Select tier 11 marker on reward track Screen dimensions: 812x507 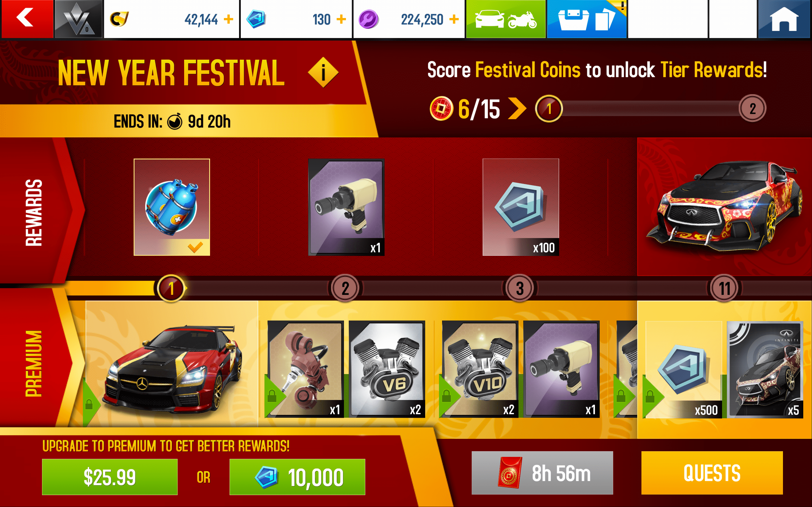(x=724, y=288)
